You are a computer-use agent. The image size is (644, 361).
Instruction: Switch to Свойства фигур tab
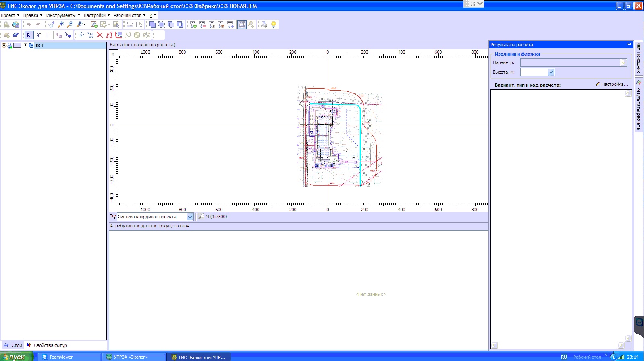[50, 345]
